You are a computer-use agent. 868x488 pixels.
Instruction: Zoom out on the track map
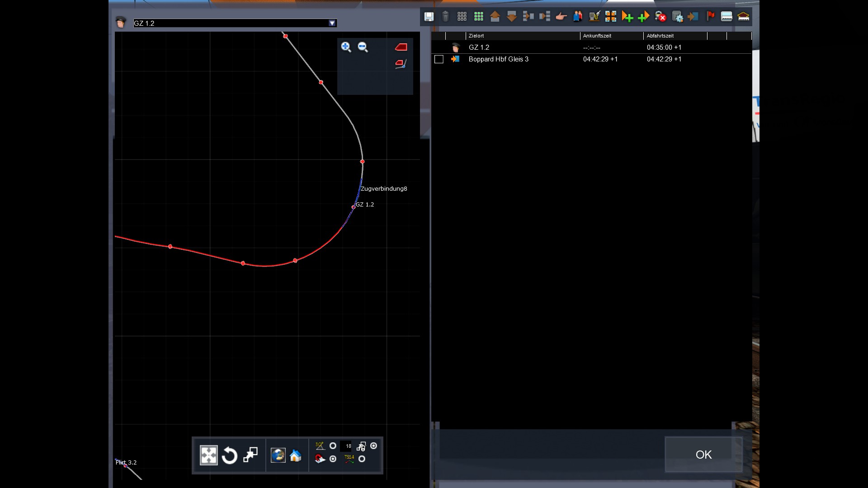click(x=363, y=47)
